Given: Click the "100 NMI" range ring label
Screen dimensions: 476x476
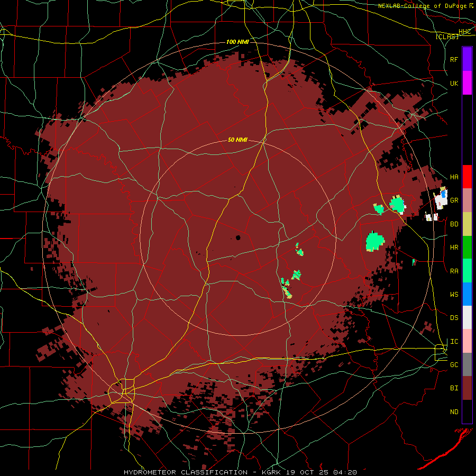Looking at the screenshot, I should click(x=237, y=42).
